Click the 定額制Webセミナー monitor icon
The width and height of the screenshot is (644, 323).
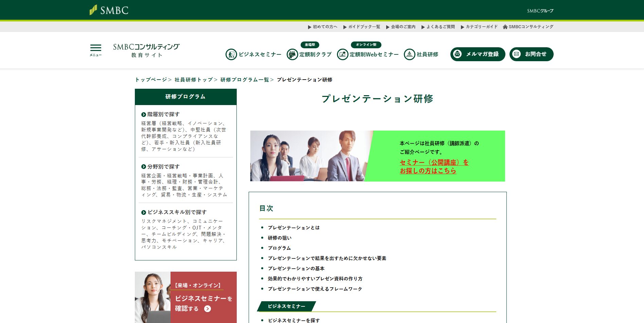(342, 54)
